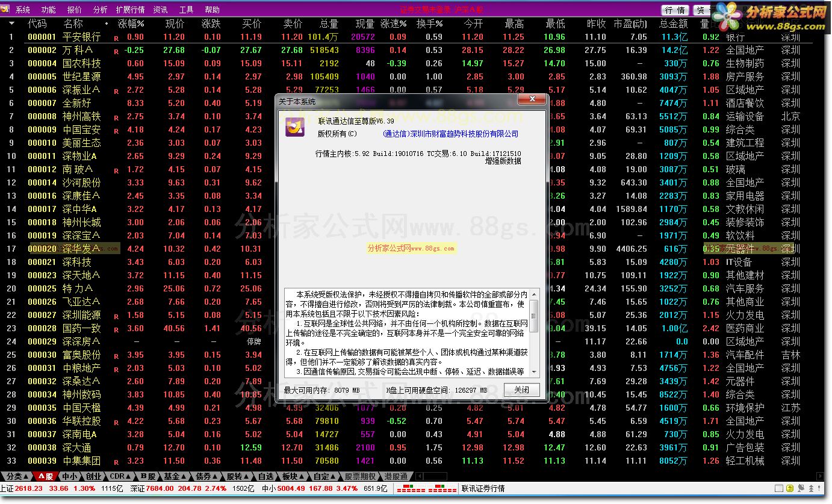Viewport: 832px width, 504px height.
Task: Click the R marker beside 神州高铁
Action: (x=116, y=117)
